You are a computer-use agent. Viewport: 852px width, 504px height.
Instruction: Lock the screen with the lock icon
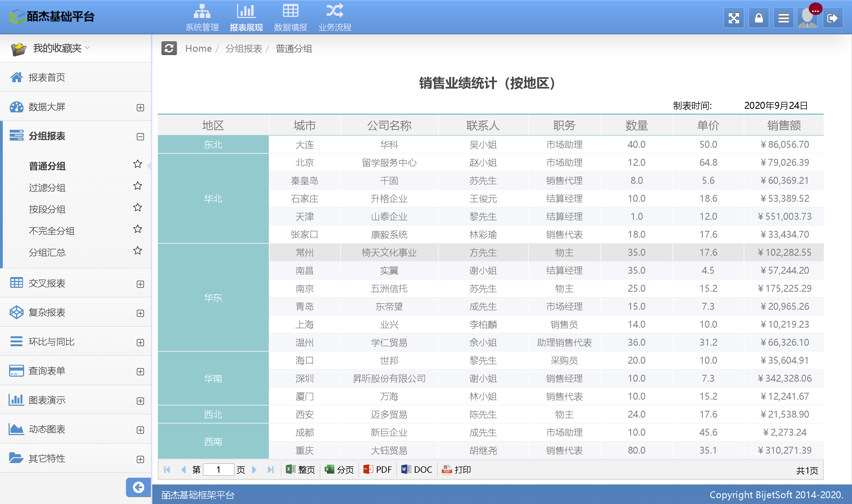pos(759,18)
